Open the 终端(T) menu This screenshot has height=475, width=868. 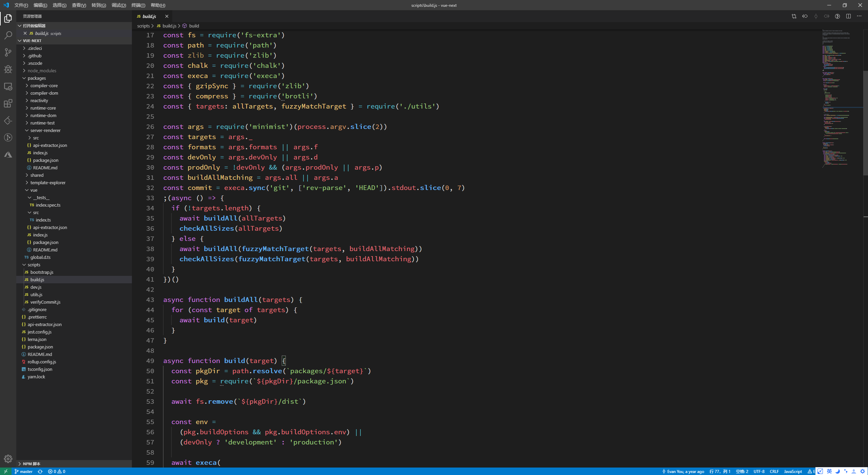[138, 5]
